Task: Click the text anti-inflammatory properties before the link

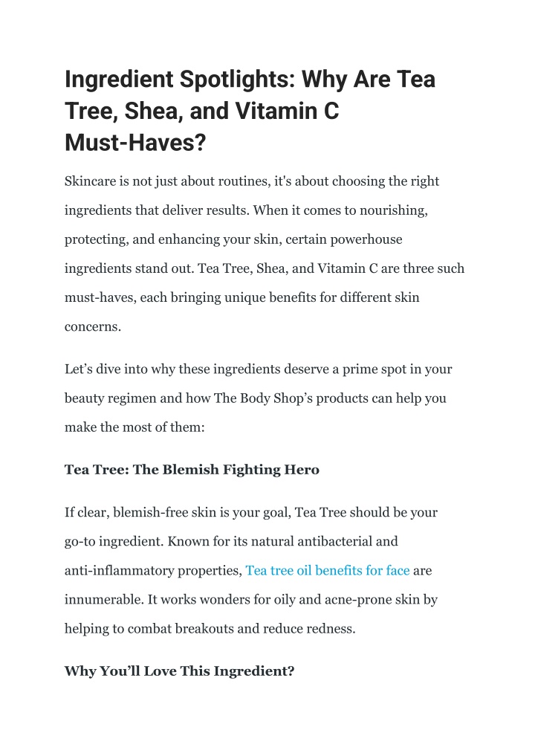Action: coord(153,570)
